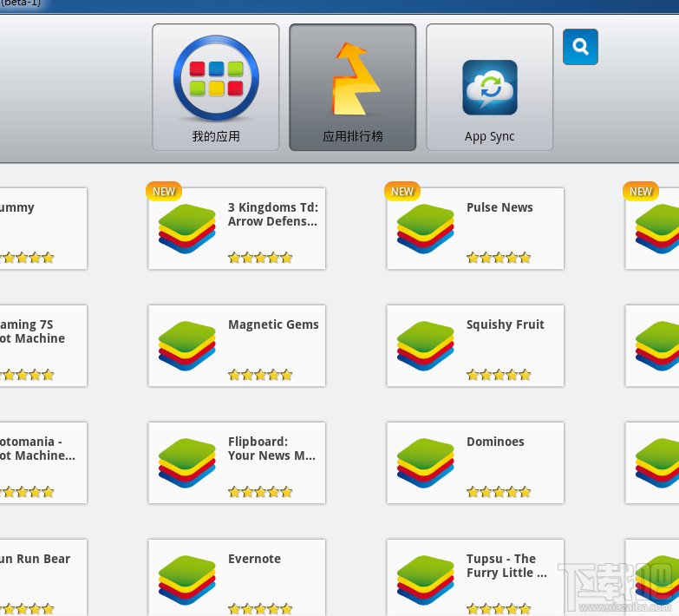Click star rating of Dominoes
The height and width of the screenshot is (616, 679).
pos(499,492)
